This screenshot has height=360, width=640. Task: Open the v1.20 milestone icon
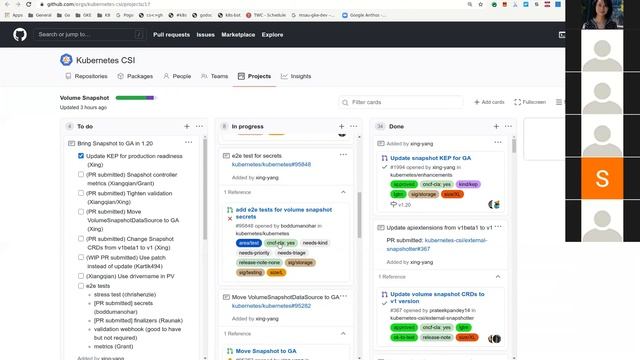pyautogui.click(x=393, y=204)
